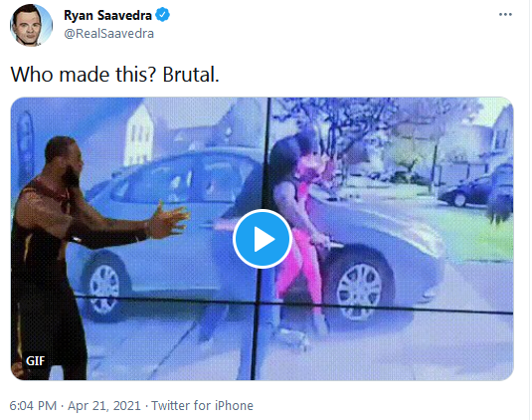Screen dimensions: 532x420
Task: Play the GIF with the play button
Action: tap(263, 239)
